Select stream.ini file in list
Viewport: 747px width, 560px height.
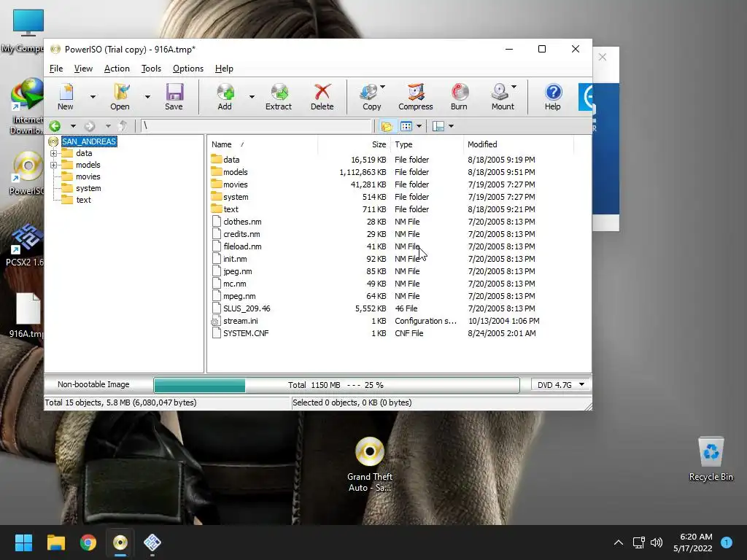[241, 321]
